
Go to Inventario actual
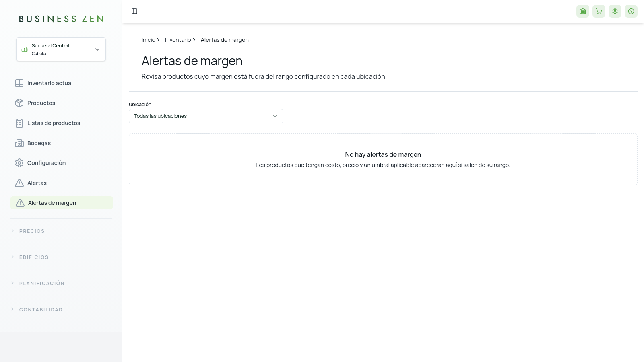(x=62, y=83)
